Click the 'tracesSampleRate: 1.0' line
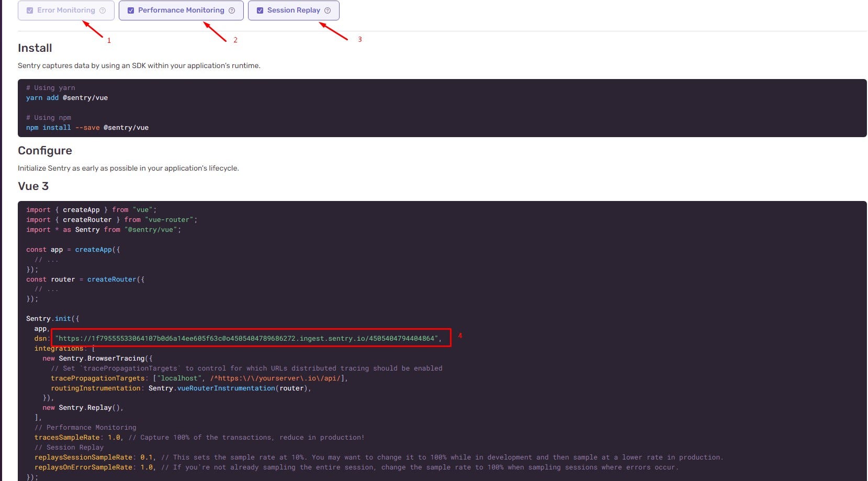The height and width of the screenshot is (481, 868). click(199, 438)
